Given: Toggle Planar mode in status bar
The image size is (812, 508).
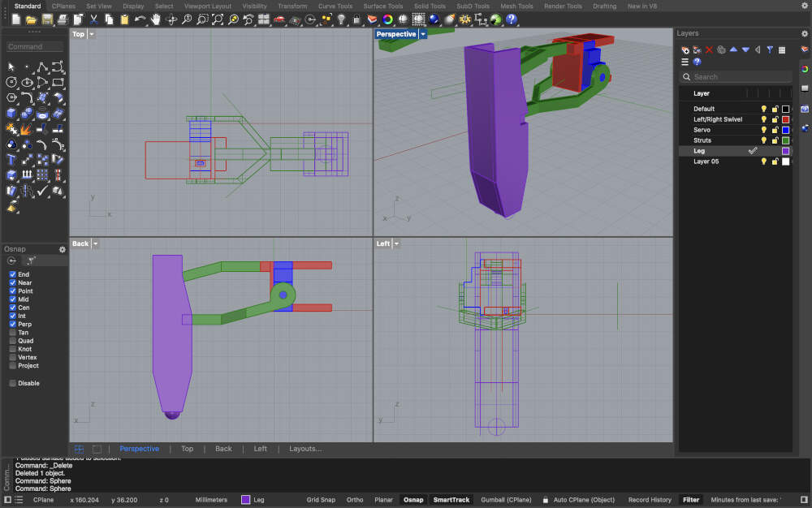Looking at the screenshot, I should pos(384,500).
